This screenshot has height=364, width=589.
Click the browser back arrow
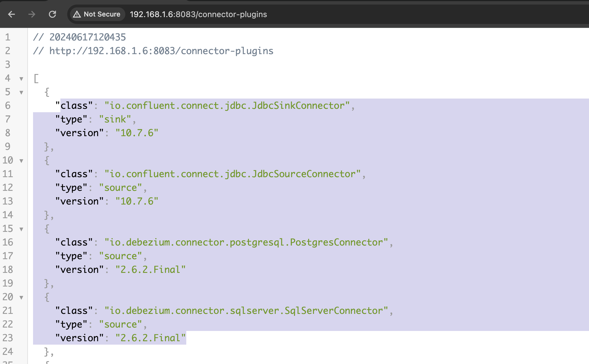11,14
